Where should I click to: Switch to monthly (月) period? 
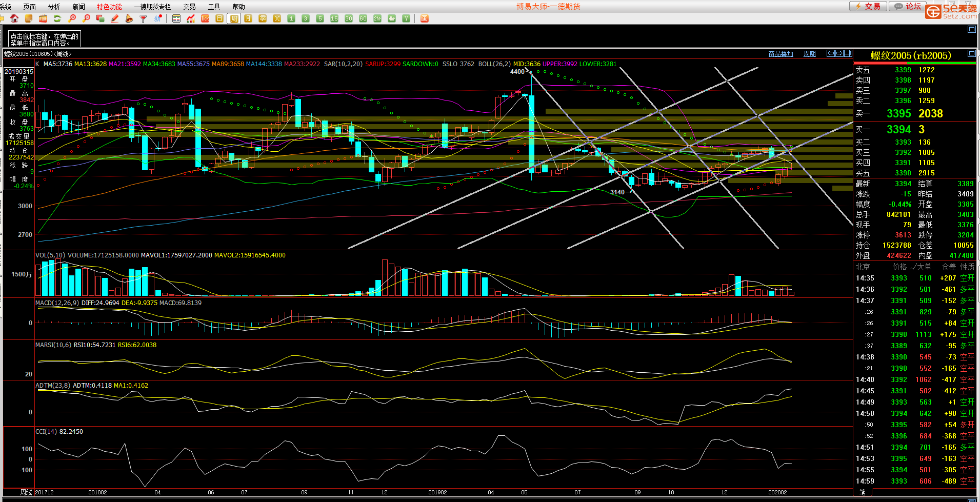click(248, 18)
